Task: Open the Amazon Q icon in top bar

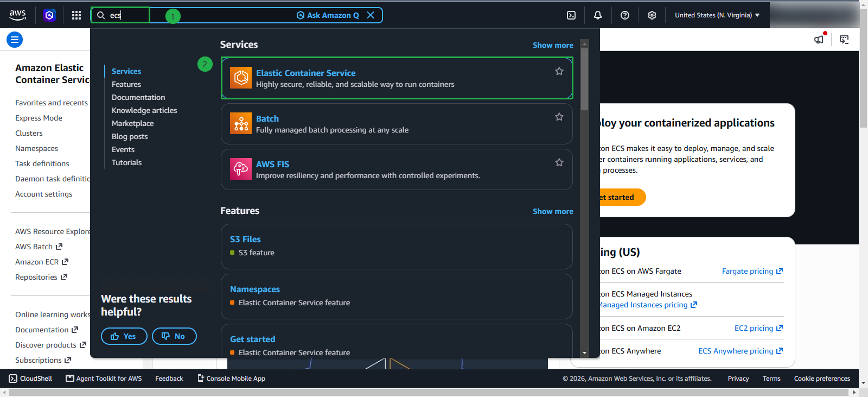Action: (49, 15)
